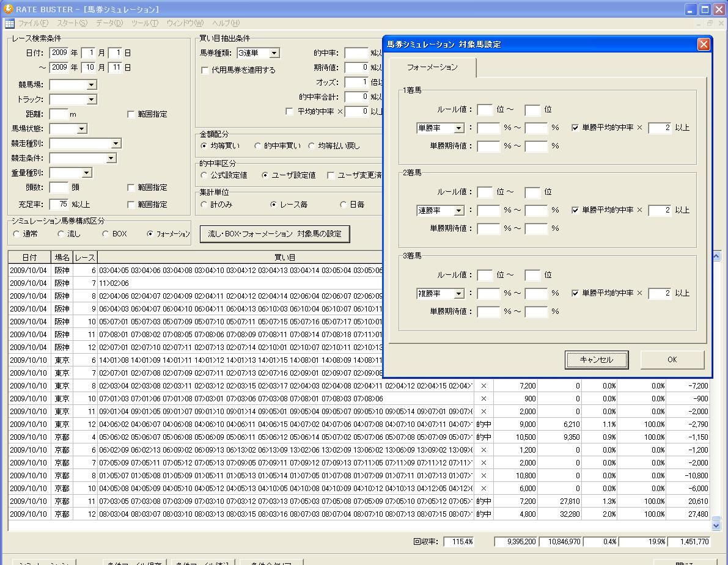Click first 単勝期待値 field in 3着馬
Screen dimensions: 728x565
(x=488, y=312)
